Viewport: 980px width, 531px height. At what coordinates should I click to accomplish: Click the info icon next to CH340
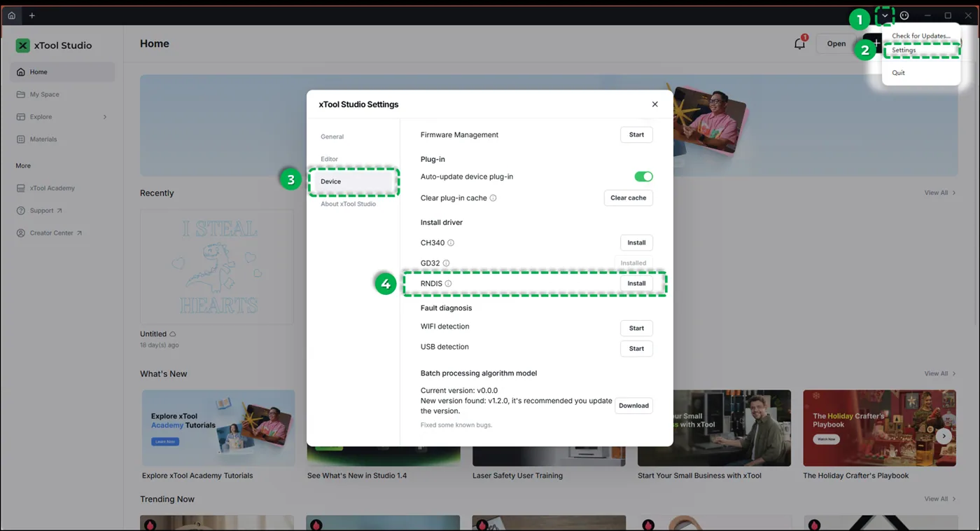click(451, 243)
